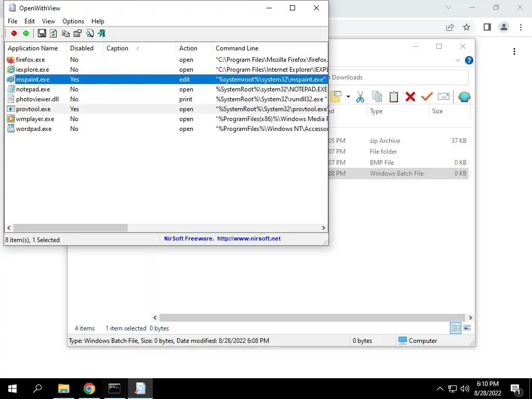Select the notepad.exe row

(166, 89)
